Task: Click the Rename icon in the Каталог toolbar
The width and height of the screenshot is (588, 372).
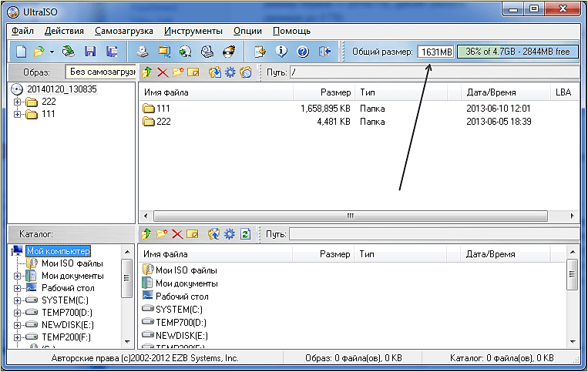Action: click(x=193, y=234)
